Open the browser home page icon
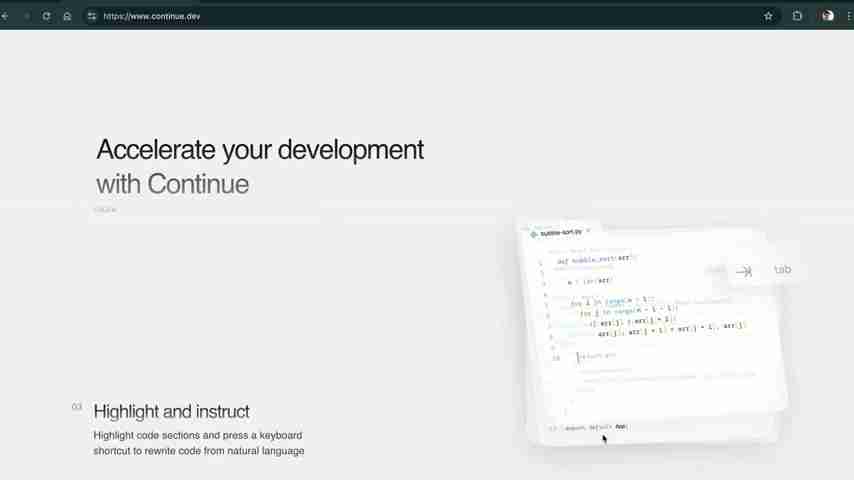This screenshot has width=854, height=480. [67, 16]
